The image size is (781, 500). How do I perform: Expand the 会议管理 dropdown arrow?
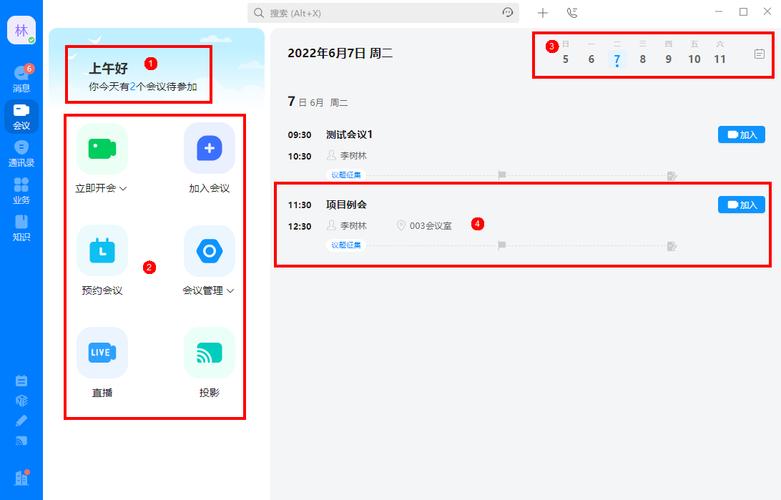pos(230,291)
